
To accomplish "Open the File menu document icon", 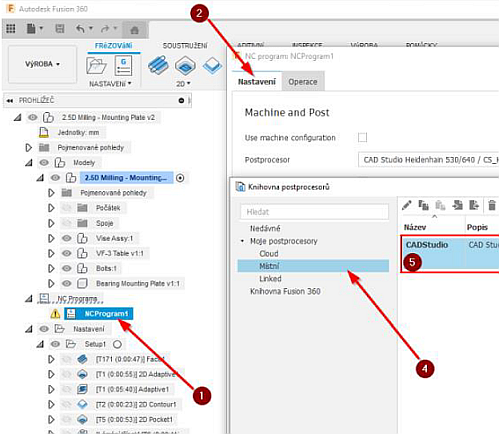I will tap(31, 29).
